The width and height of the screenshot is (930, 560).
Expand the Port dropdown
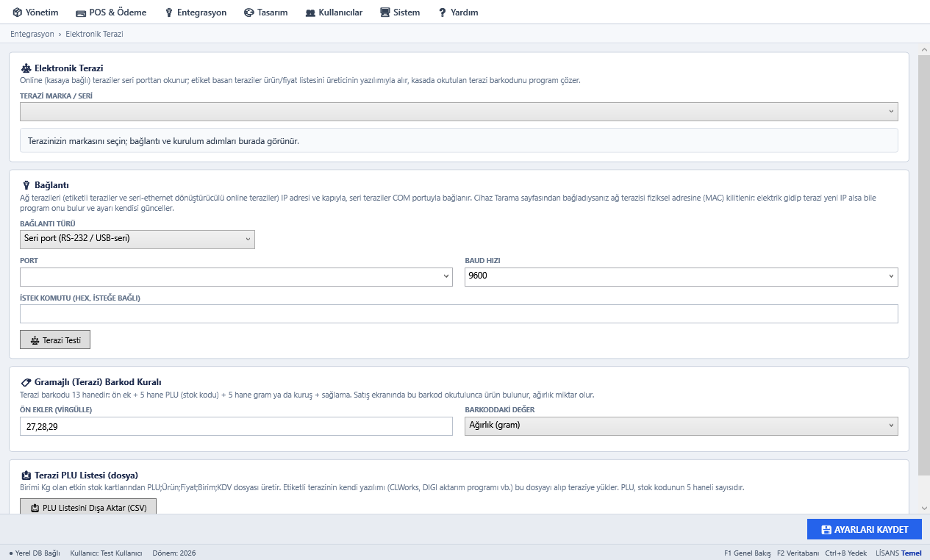[236, 276]
